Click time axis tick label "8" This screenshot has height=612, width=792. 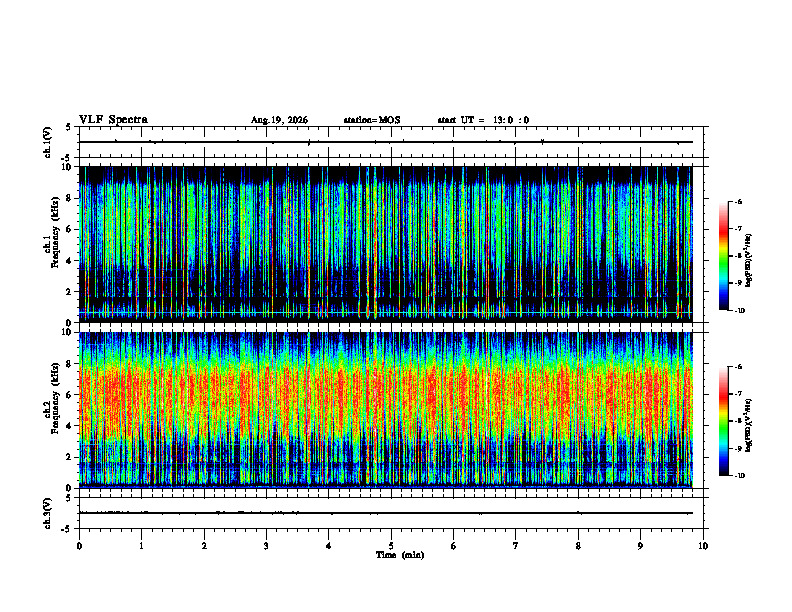click(578, 546)
